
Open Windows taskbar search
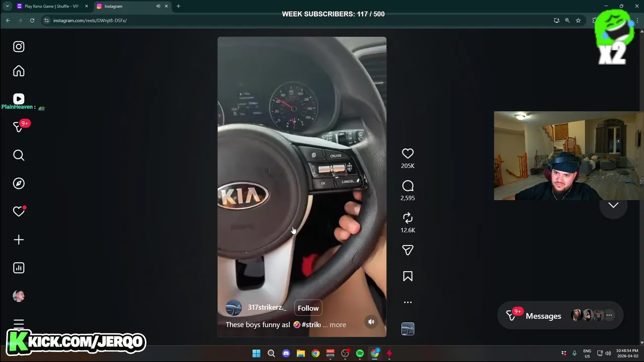pyautogui.click(x=271, y=353)
